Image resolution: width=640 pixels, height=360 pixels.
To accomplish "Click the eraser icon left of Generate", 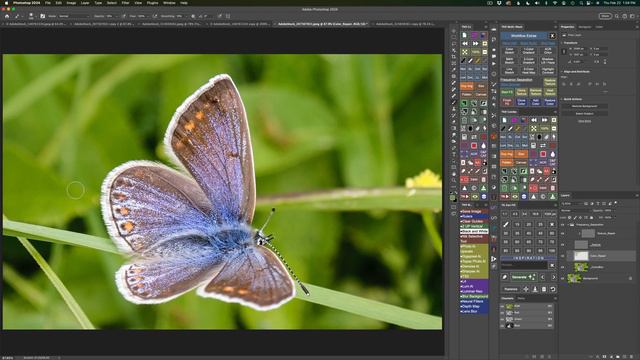I will 504,277.
